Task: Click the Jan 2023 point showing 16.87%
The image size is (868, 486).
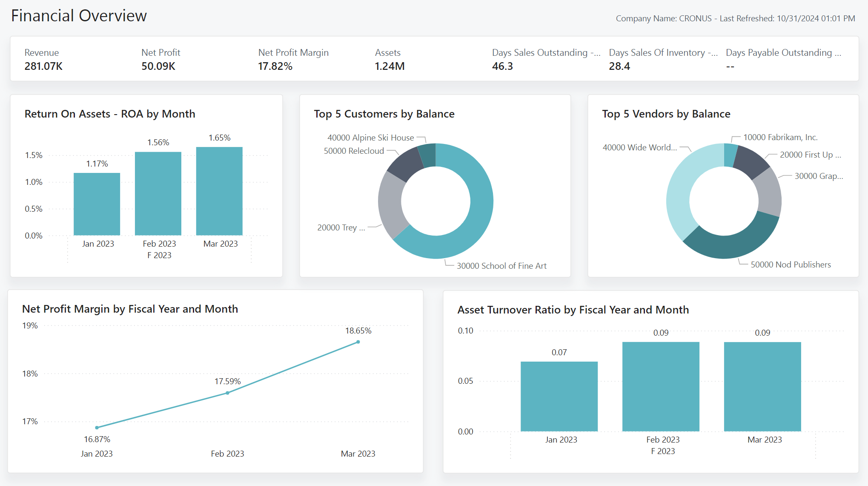Action: pos(97,427)
